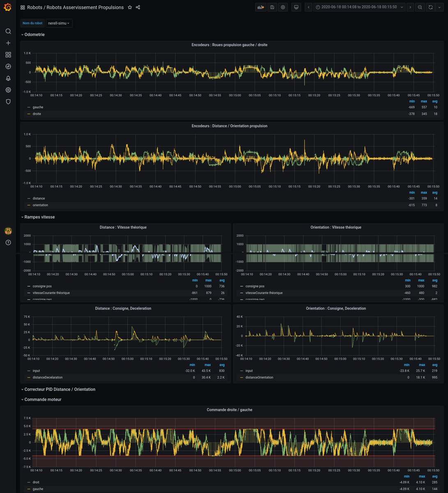The height and width of the screenshot is (493, 448).
Task: Open the user avatar profile
Action: coord(8,231)
